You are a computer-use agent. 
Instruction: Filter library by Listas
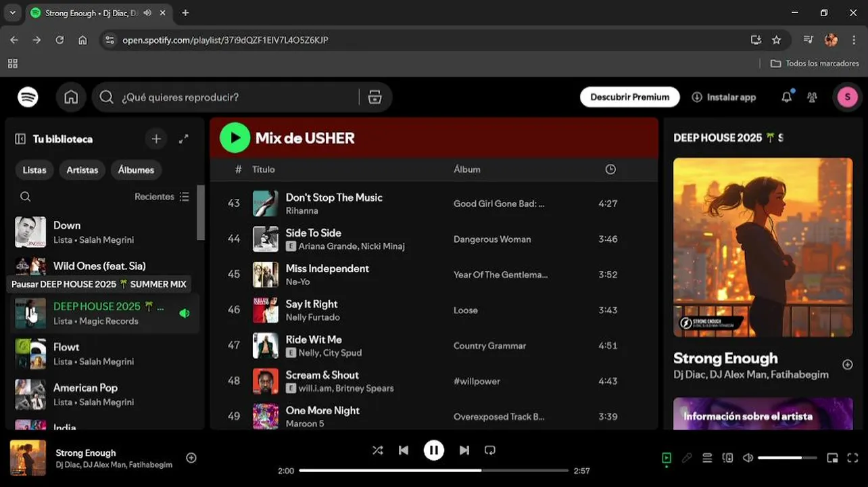coord(34,170)
